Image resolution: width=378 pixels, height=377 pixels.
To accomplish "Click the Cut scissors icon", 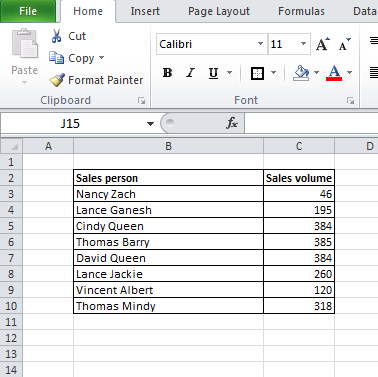I will click(x=56, y=36).
